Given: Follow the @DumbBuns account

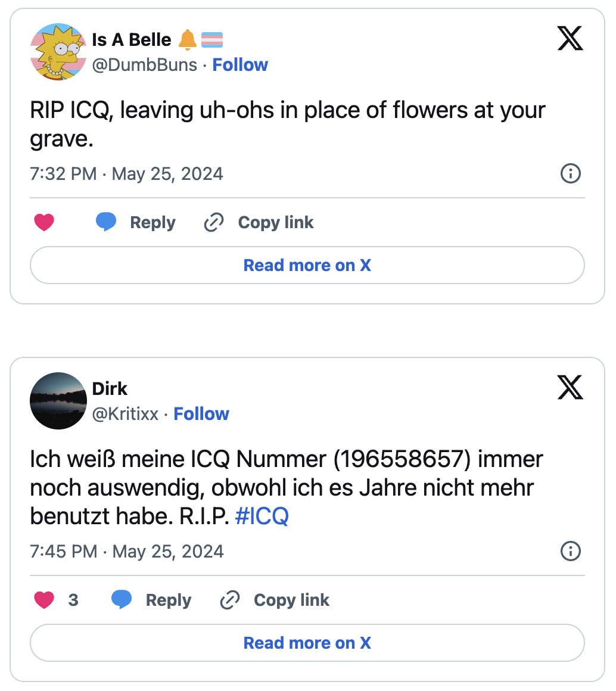Looking at the screenshot, I should [x=240, y=64].
